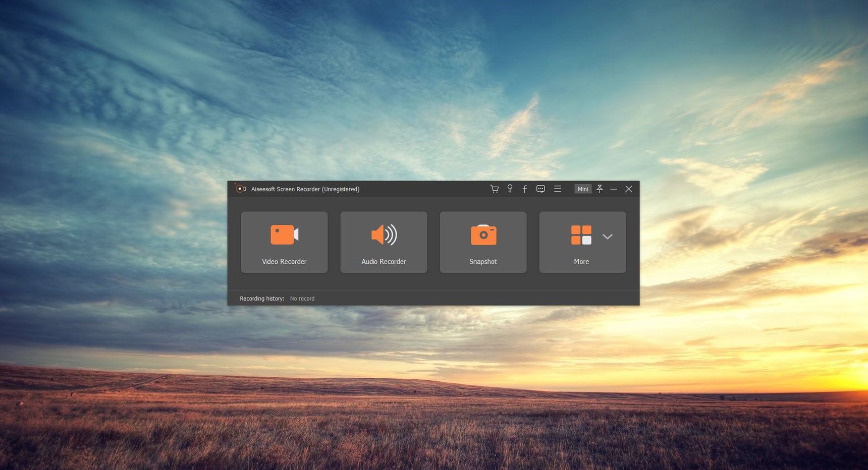Click the register key icon
Viewport: 868px width, 470px height.
point(510,189)
